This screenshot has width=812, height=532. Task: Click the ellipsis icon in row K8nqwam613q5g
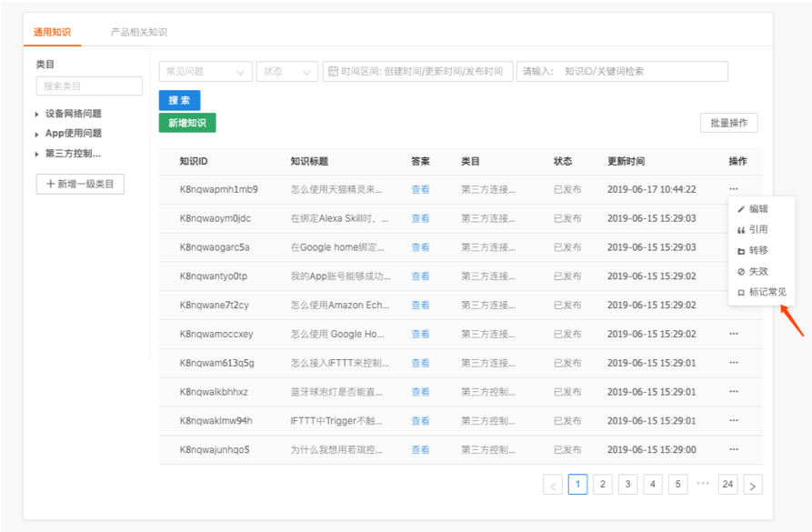click(x=733, y=363)
